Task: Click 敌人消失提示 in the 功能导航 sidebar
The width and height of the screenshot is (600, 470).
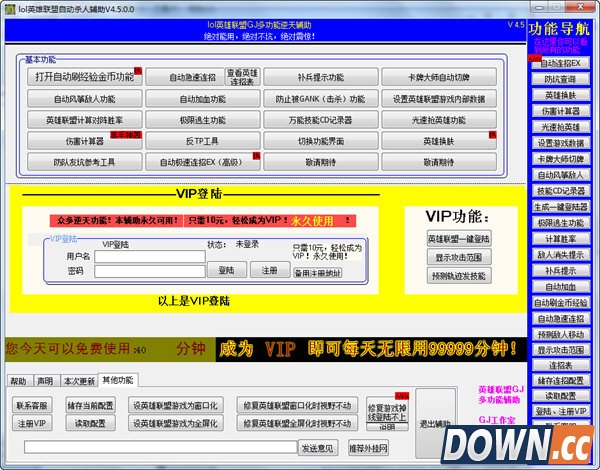Action: (561, 255)
